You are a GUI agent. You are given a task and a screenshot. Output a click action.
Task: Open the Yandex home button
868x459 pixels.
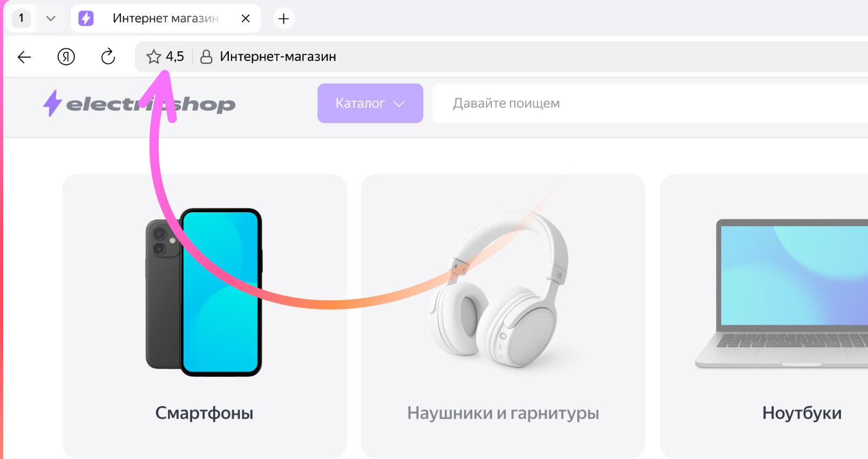[x=66, y=57]
